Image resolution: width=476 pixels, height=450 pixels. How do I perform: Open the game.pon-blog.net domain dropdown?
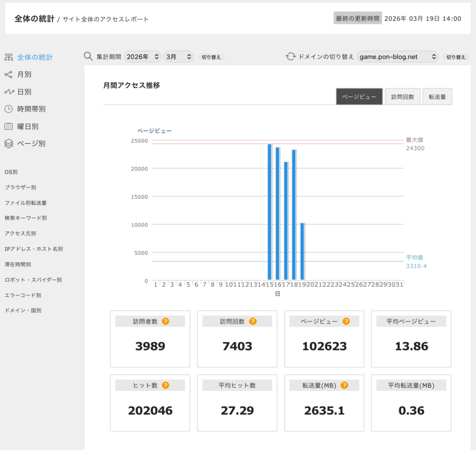point(397,57)
